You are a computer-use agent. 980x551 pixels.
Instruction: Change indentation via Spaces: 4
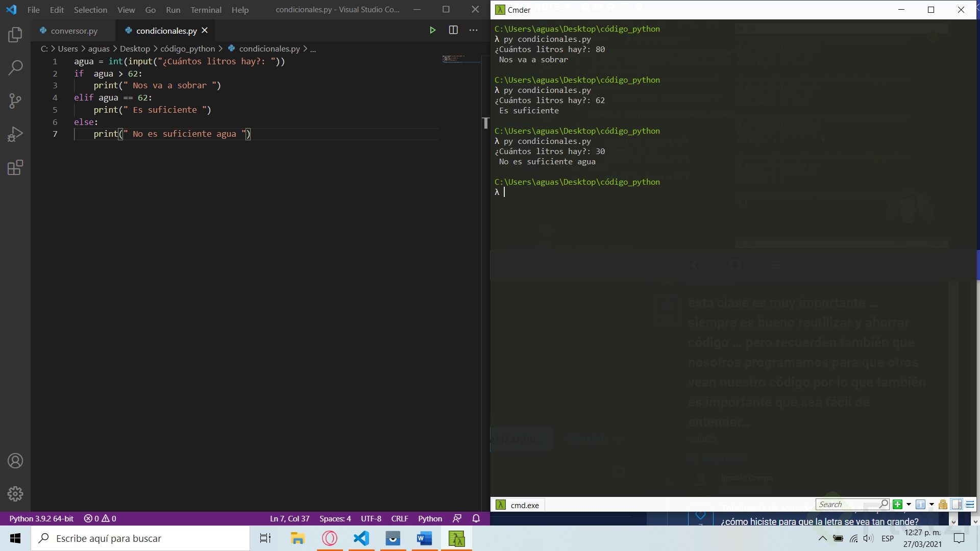tap(335, 518)
